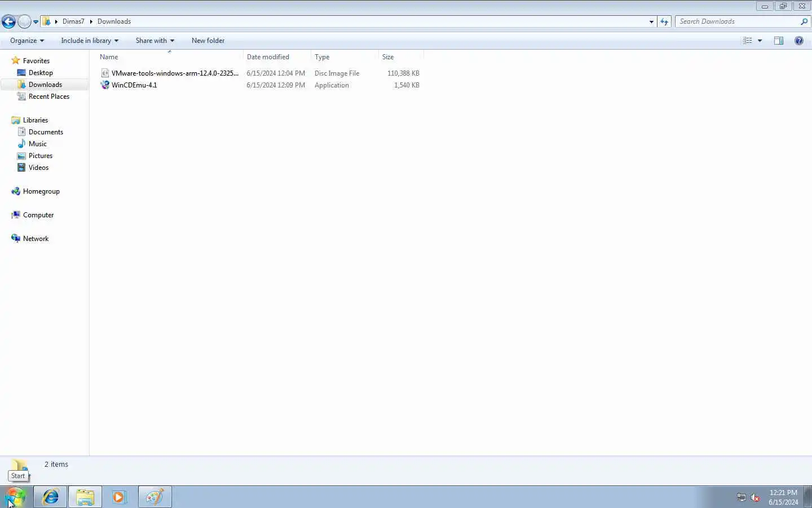Viewport: 812px width, 508px height.
Task: Open Computer in the navigation pane
Action: (38, 215)
